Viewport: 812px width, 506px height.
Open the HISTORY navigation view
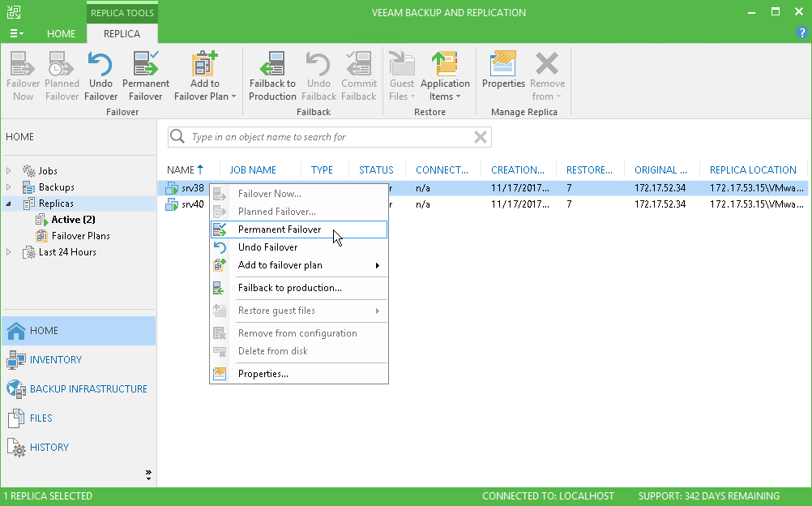tap(79, 448)
